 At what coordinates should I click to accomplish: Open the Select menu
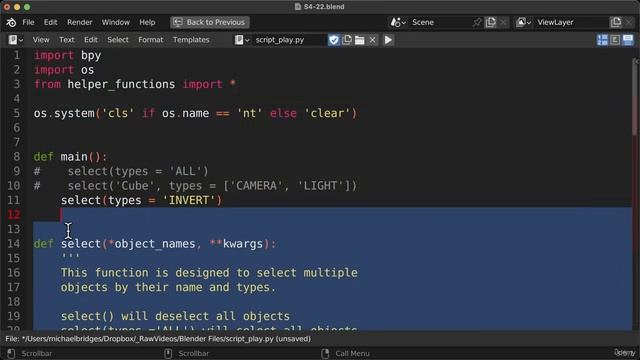pyautogui.click(x=118, y=40)
